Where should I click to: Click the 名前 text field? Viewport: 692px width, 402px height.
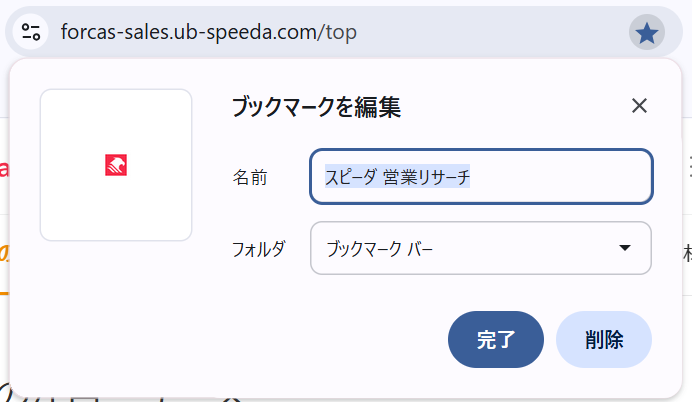pos(481,177)
